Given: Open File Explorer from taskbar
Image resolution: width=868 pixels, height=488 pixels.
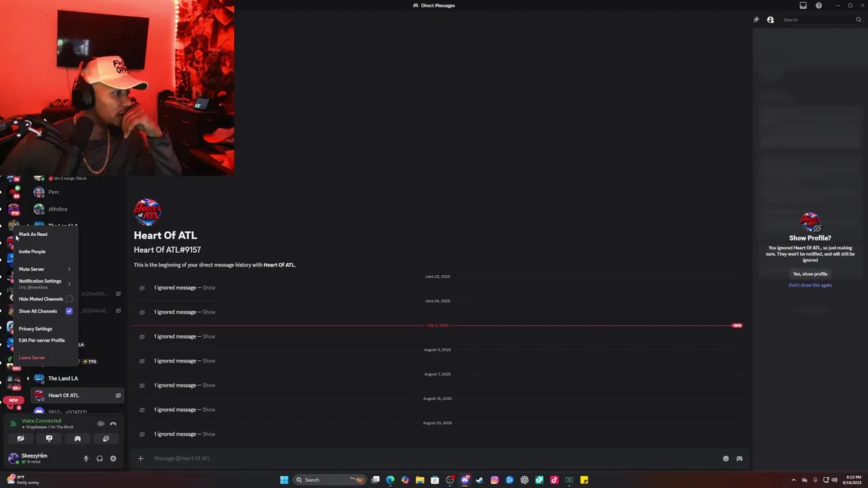Looking at the screenshot, I should tap(420, 480).
